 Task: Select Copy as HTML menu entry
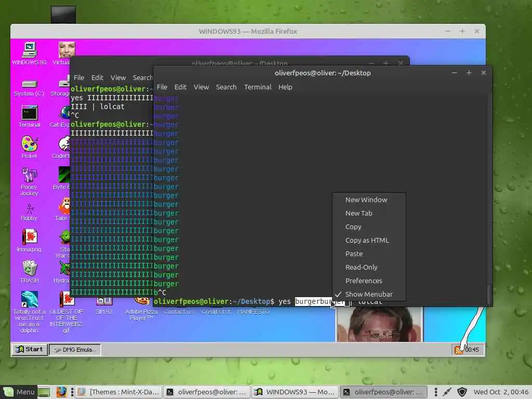(369, 240)
